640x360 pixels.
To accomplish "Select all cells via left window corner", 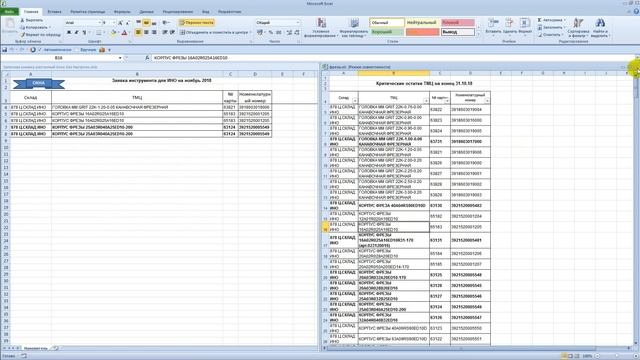I will [x=6, y=74].
